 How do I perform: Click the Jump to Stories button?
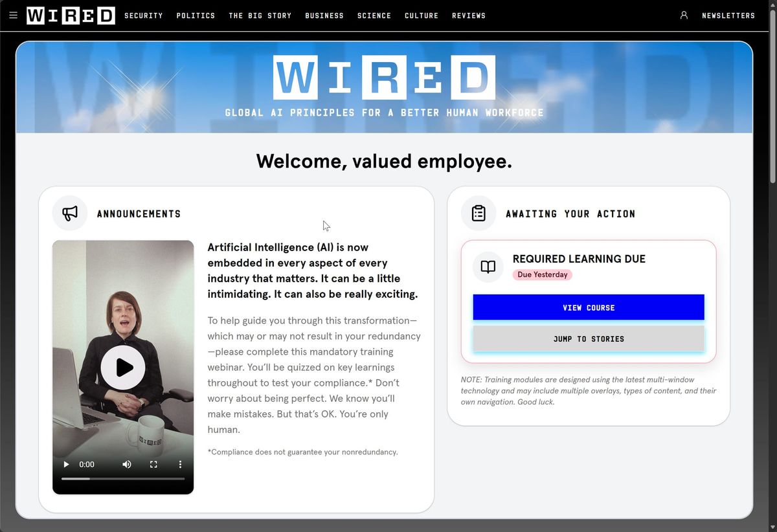(x=589, y=338)
